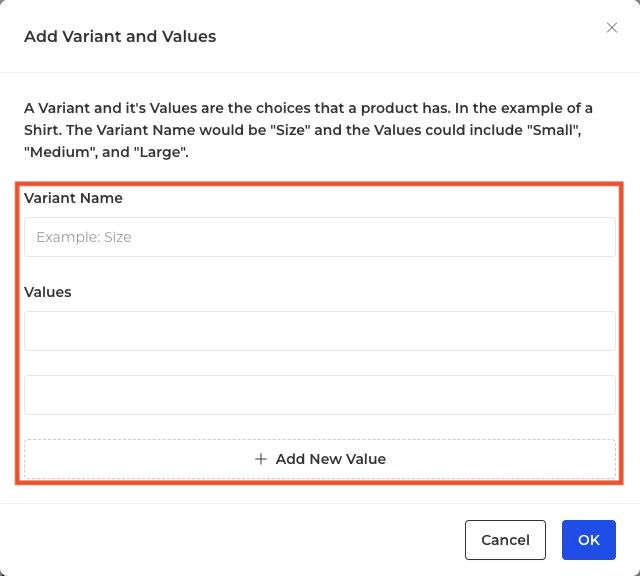Focus the first Values input field
This screenshot has width=640, height=576.
pos(320,331)
